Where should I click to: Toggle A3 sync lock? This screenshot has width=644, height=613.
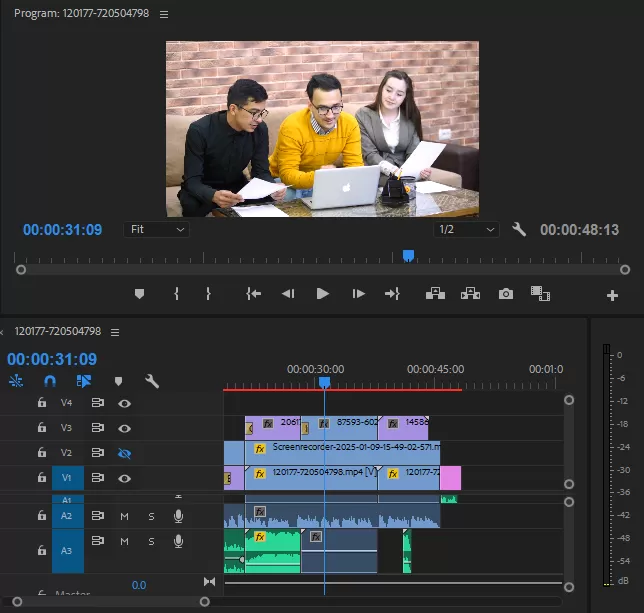(97, 541)
